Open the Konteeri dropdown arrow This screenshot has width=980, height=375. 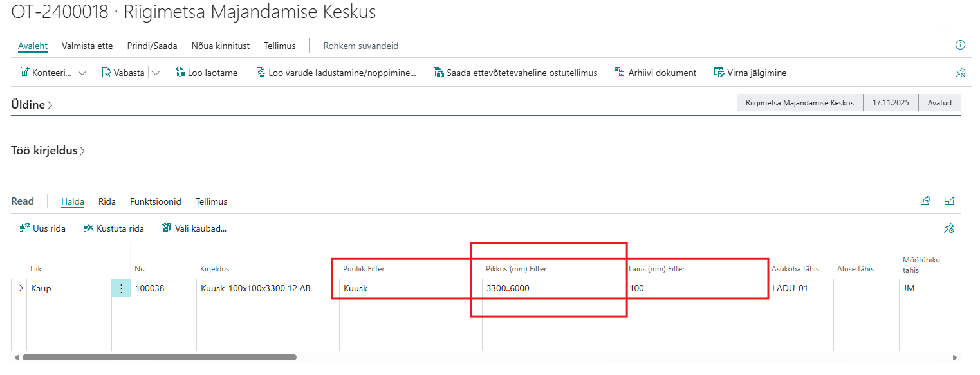click(82, 73)
